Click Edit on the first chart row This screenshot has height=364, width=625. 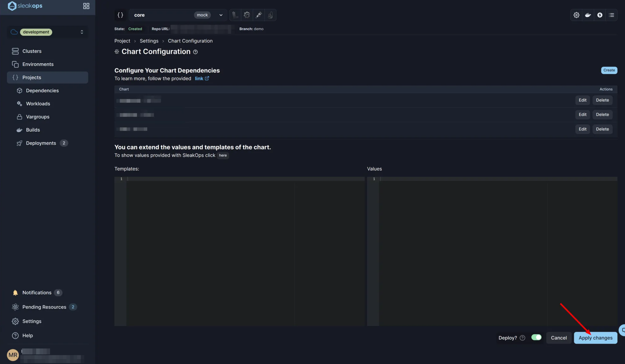(x=582, y=100)
